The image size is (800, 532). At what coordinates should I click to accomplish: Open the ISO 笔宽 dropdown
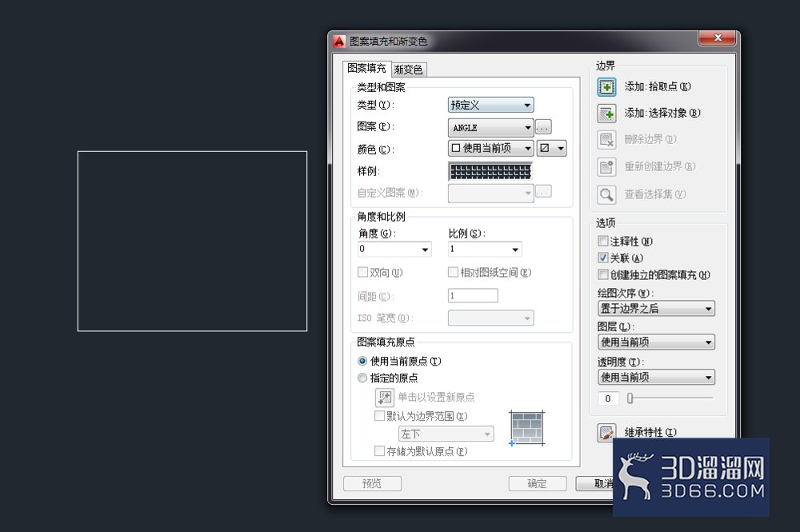coord(491,318)
